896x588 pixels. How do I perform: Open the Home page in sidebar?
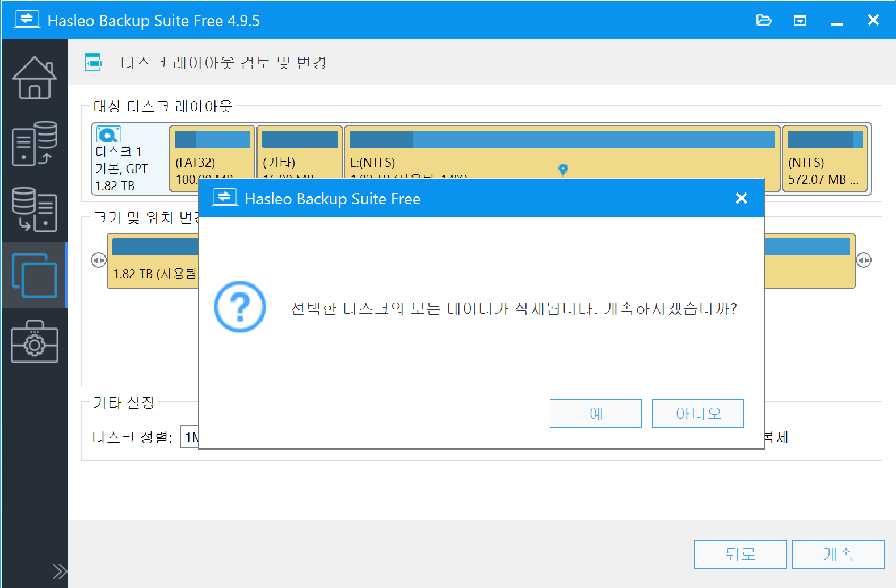34,78
